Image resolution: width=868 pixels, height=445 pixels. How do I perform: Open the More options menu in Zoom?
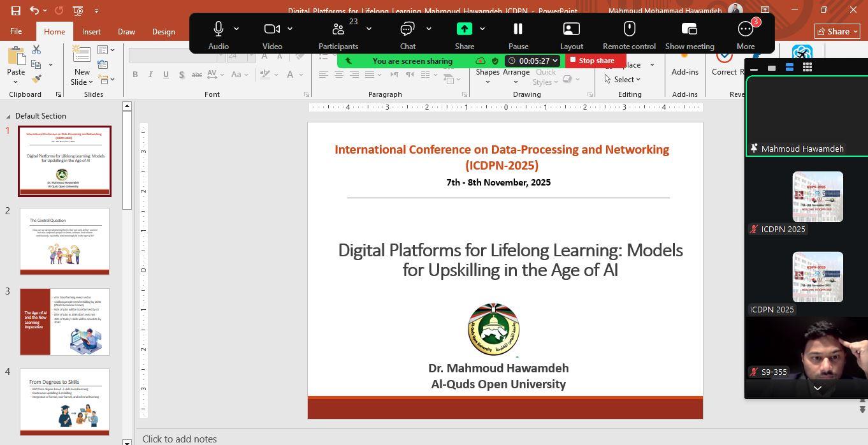coord(745,29)
